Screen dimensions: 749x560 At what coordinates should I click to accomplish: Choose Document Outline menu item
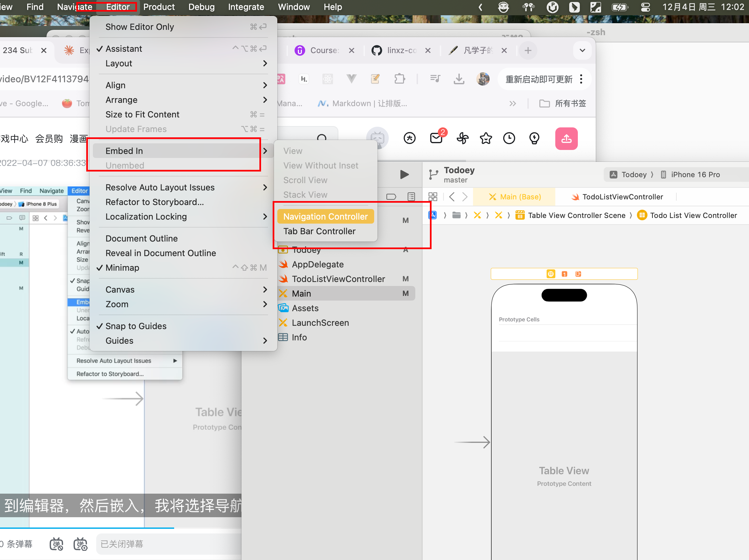(x=183, y=239)
